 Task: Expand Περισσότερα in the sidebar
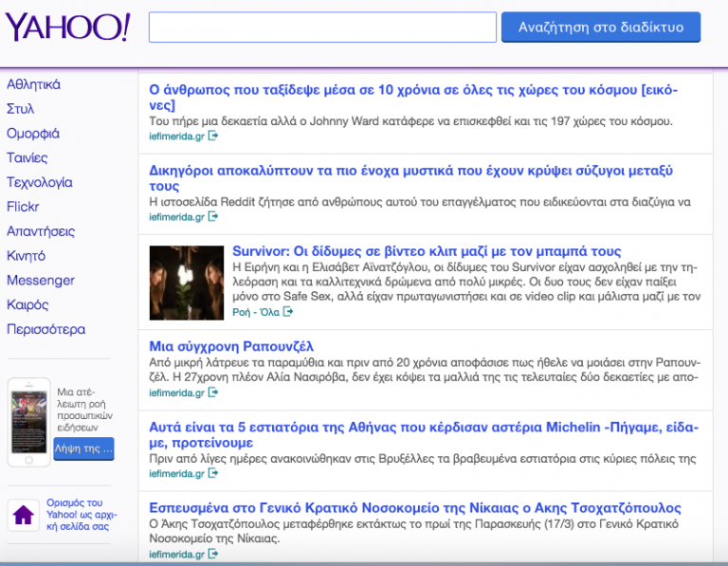pos(45,329)
